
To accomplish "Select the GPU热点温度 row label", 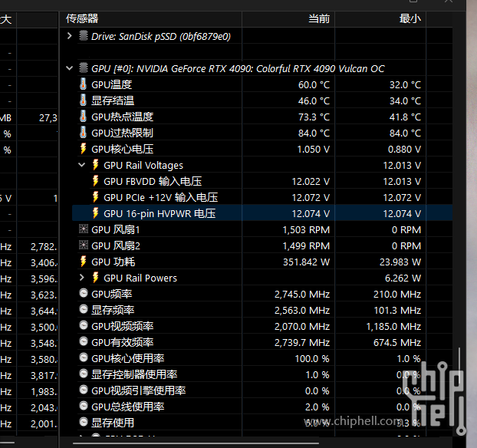I will 122,117.
